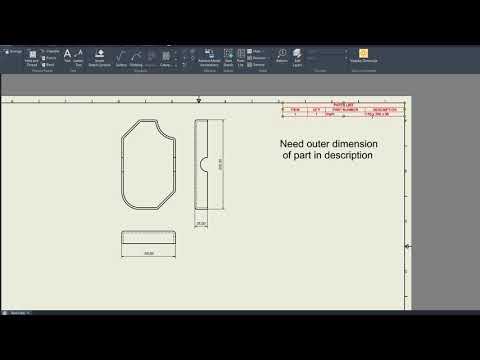
Task: Open Insert Sketch Symbol tool
Action: pos(99,58)
